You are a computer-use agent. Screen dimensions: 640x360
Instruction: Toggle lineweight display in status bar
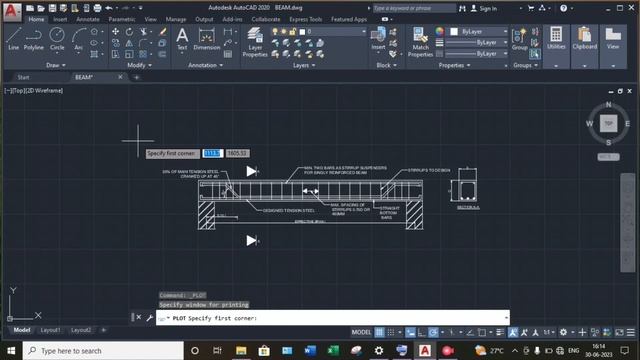click(x=500, y=332)
